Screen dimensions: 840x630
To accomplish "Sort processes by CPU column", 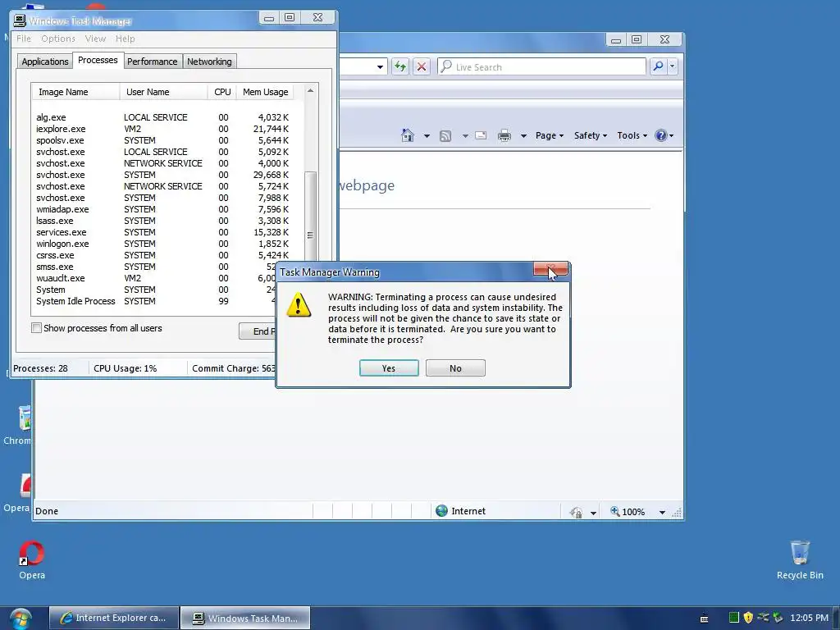I will click(x=222, y=92).
